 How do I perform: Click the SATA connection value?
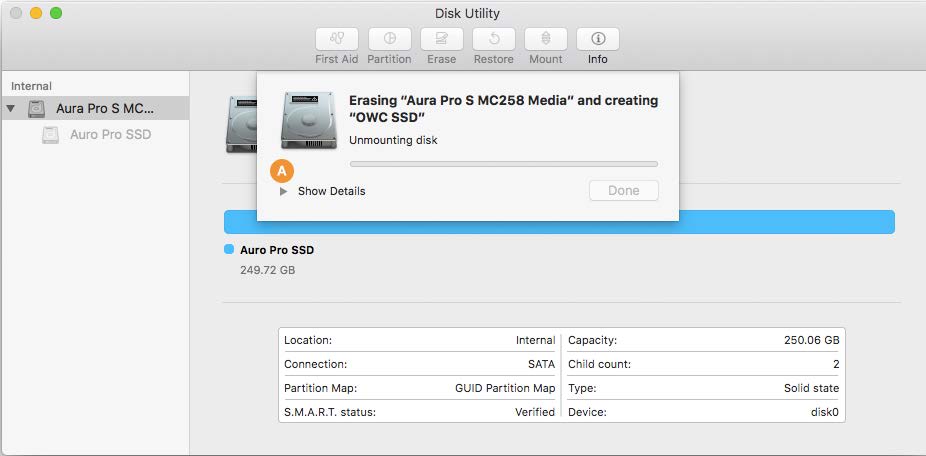pos(542,364)
